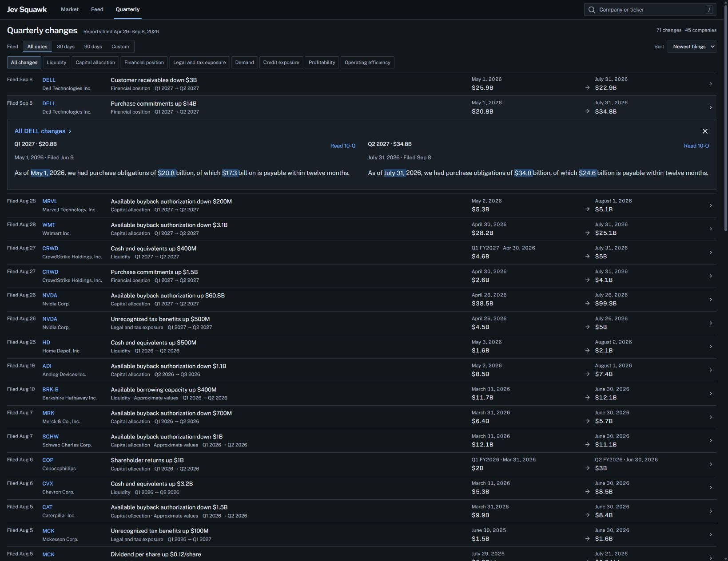
Task: Expand the CVX Cash and equivalents row chevron
Action: click(x=711, y=488)
